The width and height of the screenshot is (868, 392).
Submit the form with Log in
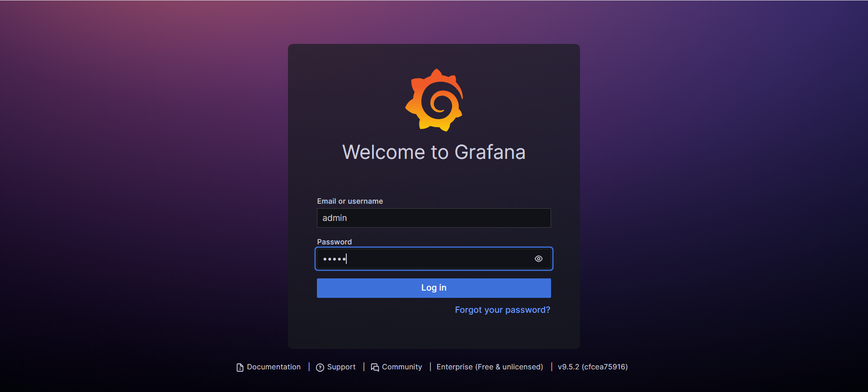click(x=434, y=288)
